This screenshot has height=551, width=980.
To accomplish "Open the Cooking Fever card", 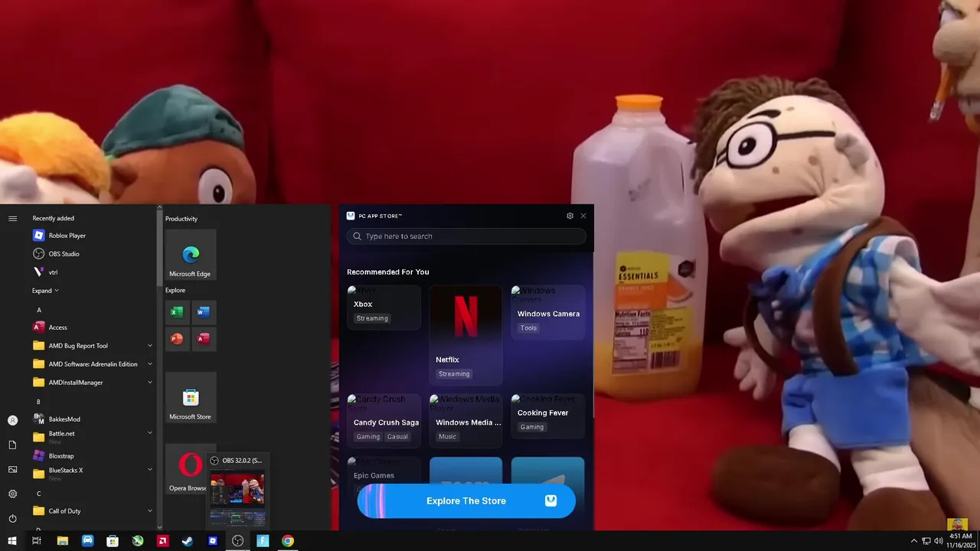I will click(547, 416).
